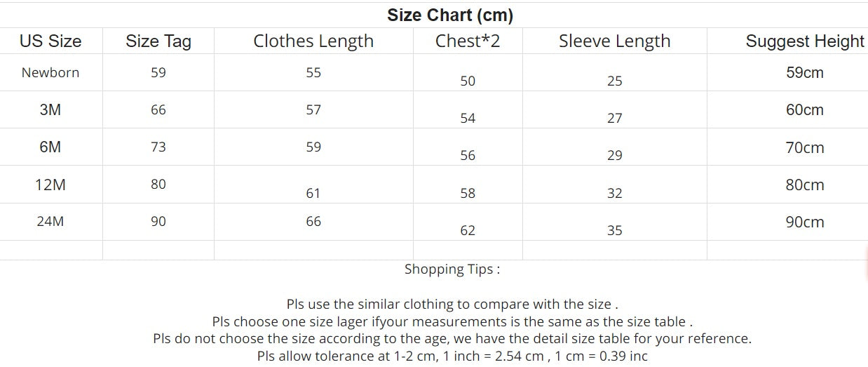
Task: Select the "US Size" column header
Action: 50,41
